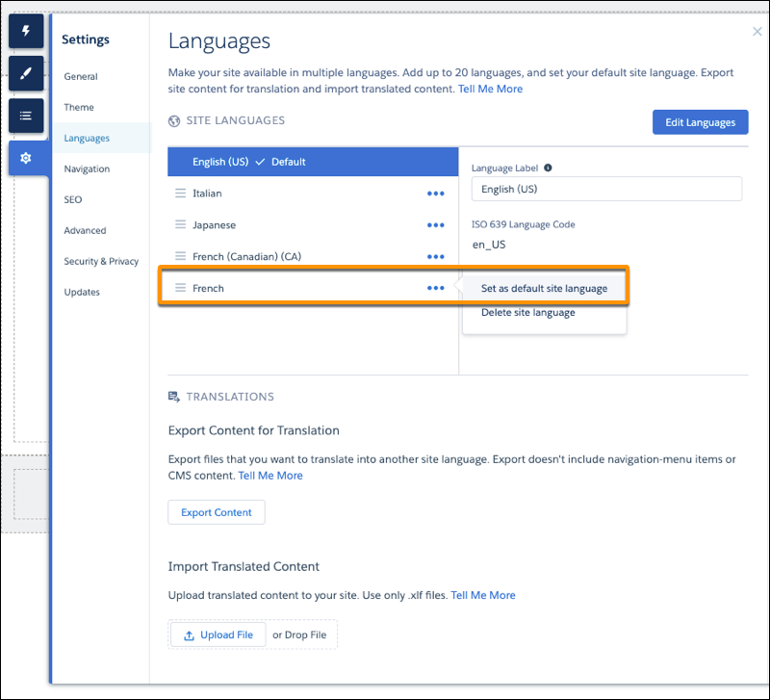770x700 pixels.
Task: Select the Italian language row
Action: (313, 193)
